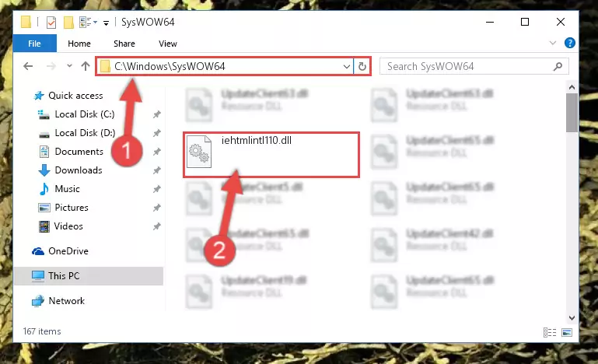
Task: Open the Home ribbon tab
Action: point(79,44)
